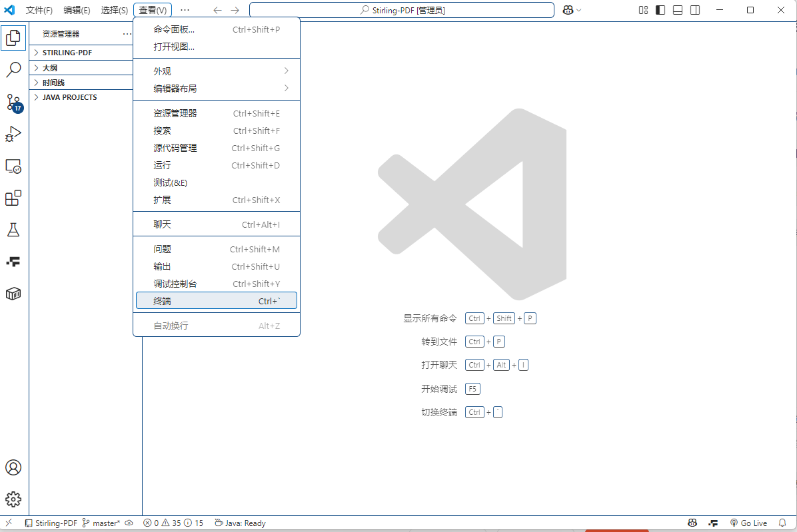
Task: Click the extension icon left of Go Live
Action: (713, 523)
